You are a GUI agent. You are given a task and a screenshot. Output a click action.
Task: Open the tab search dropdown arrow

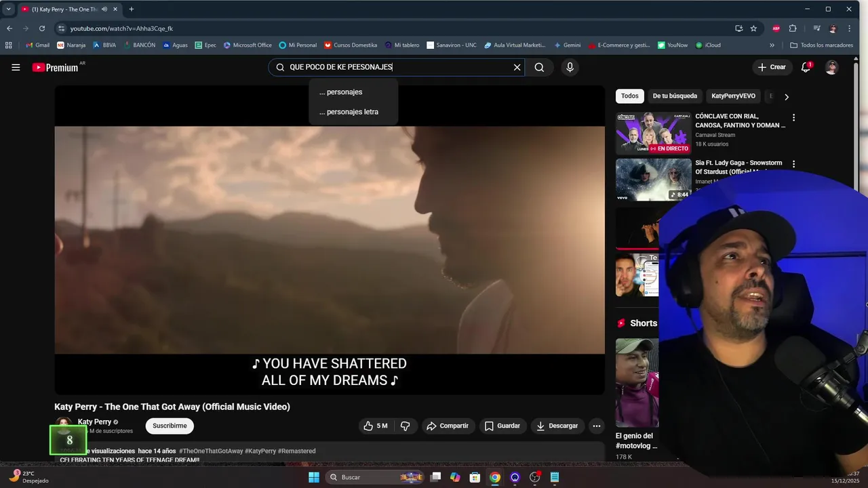tap(8, 9)
